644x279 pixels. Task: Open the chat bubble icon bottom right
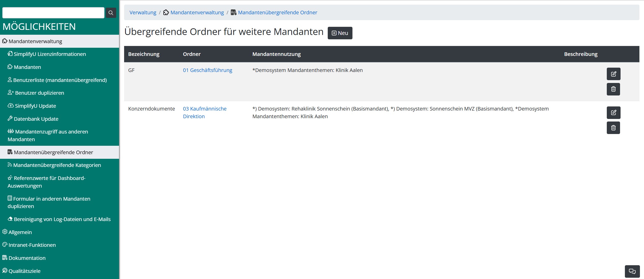[632, 271]
